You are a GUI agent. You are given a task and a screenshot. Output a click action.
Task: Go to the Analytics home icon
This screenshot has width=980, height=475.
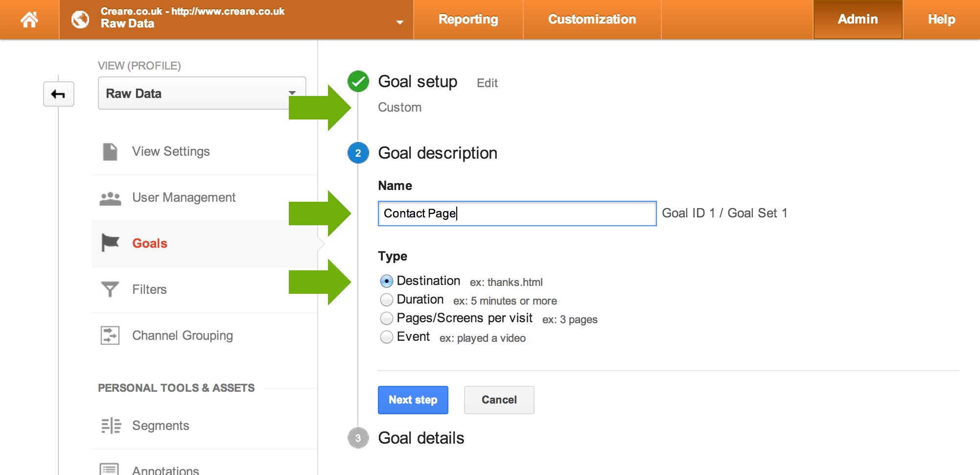click(x=29, y=20)
